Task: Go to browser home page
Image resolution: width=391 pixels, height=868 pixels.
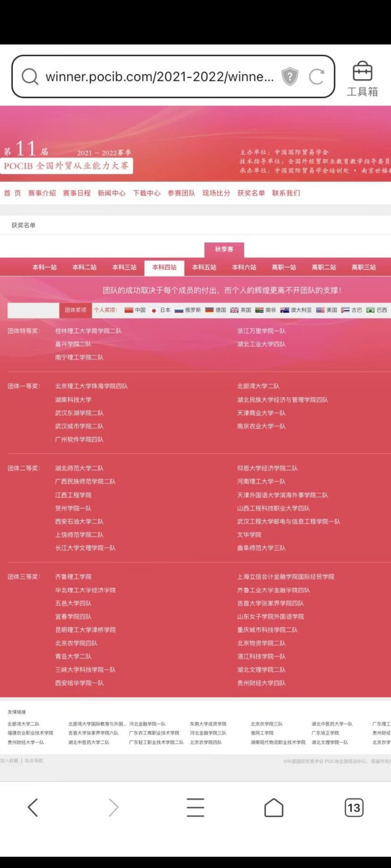Action: [x=274, y=807]
